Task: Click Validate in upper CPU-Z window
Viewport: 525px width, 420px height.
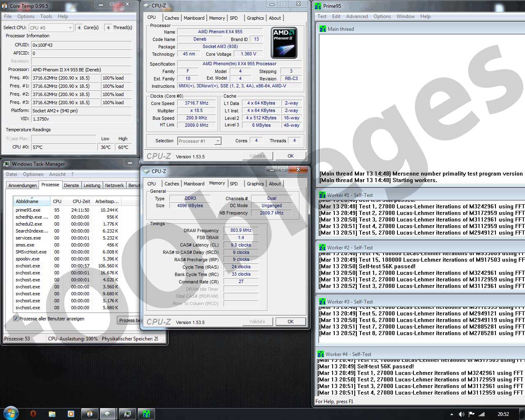Action: 257,156
